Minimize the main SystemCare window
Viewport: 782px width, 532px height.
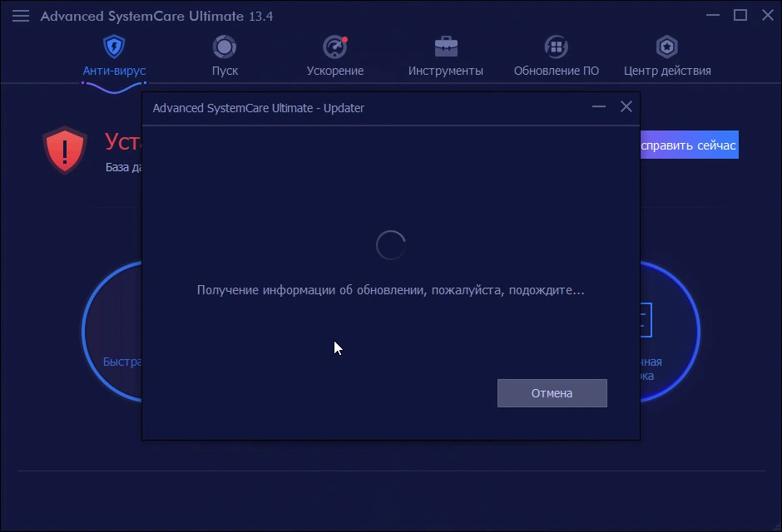(x=713, y=16)
